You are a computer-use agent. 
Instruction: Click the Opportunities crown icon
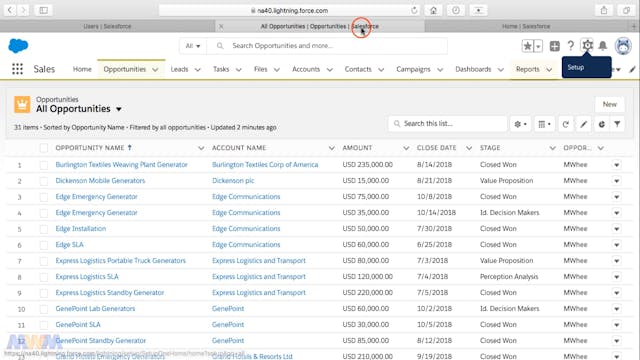pos(22,104)
